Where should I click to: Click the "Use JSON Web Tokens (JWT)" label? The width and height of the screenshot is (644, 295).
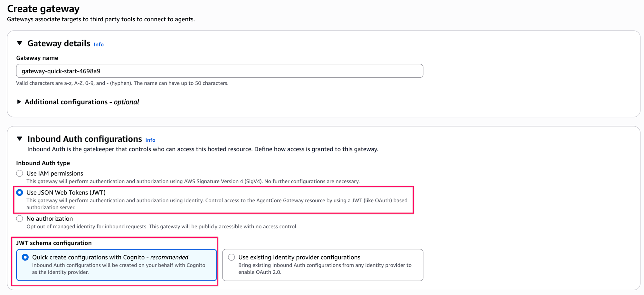tap(66, 193)
